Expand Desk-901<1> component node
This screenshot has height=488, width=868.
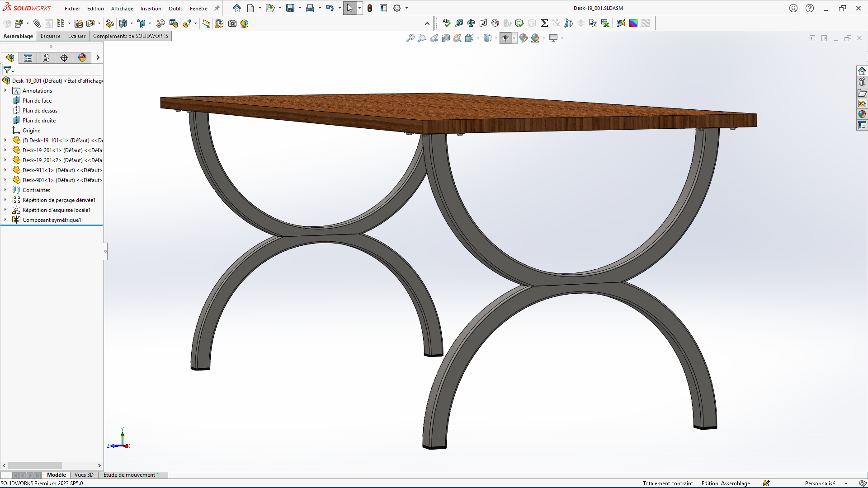pos(5,180)
